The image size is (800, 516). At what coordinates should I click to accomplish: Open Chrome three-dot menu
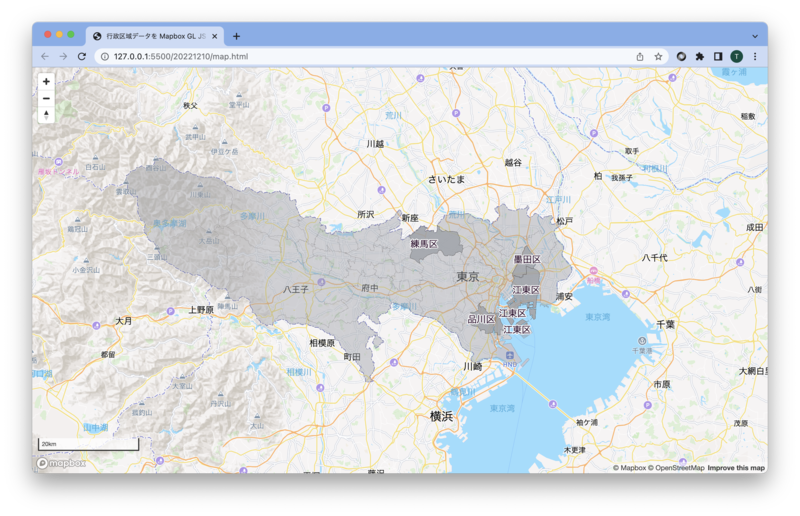coord(755,57)
